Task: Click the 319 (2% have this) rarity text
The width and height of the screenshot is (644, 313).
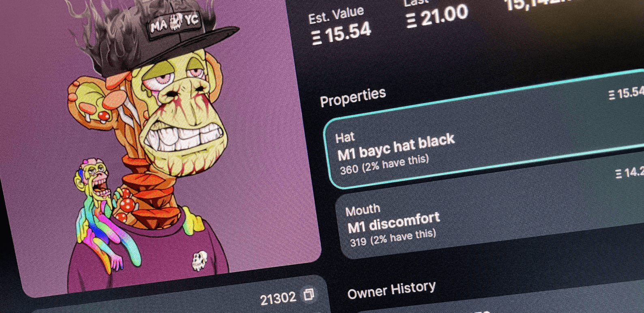Action: point(393,238)
